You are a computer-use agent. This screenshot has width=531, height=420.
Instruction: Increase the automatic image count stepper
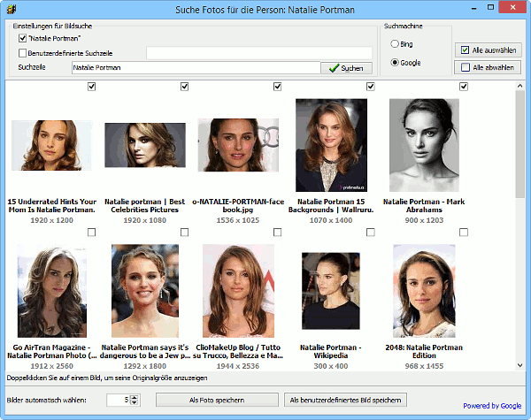coord(135,397)
